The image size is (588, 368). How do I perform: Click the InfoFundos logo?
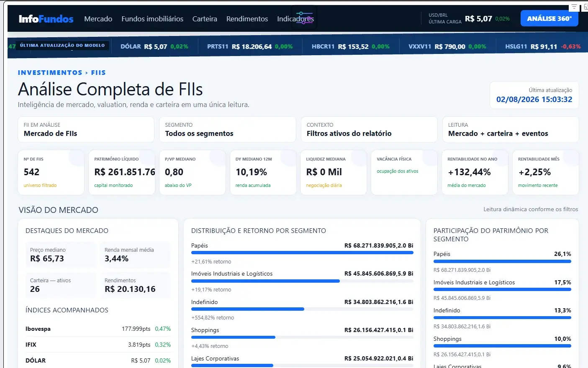(46, 19)
